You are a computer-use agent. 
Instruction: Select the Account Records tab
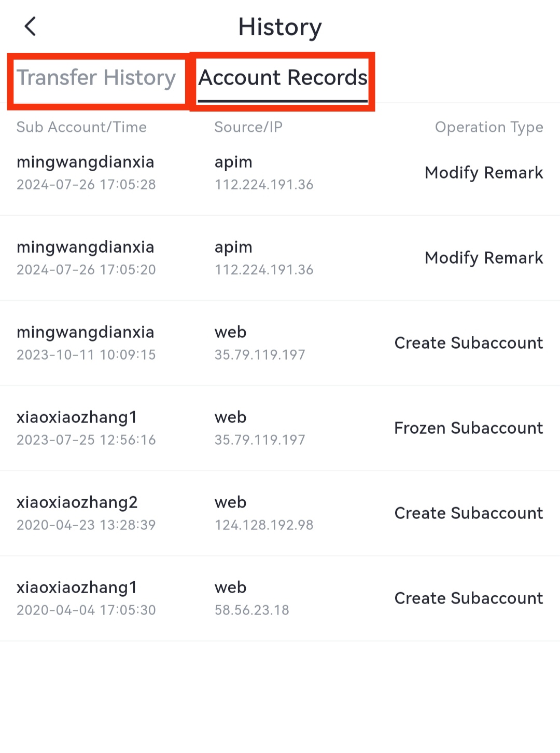pos(283,78)
